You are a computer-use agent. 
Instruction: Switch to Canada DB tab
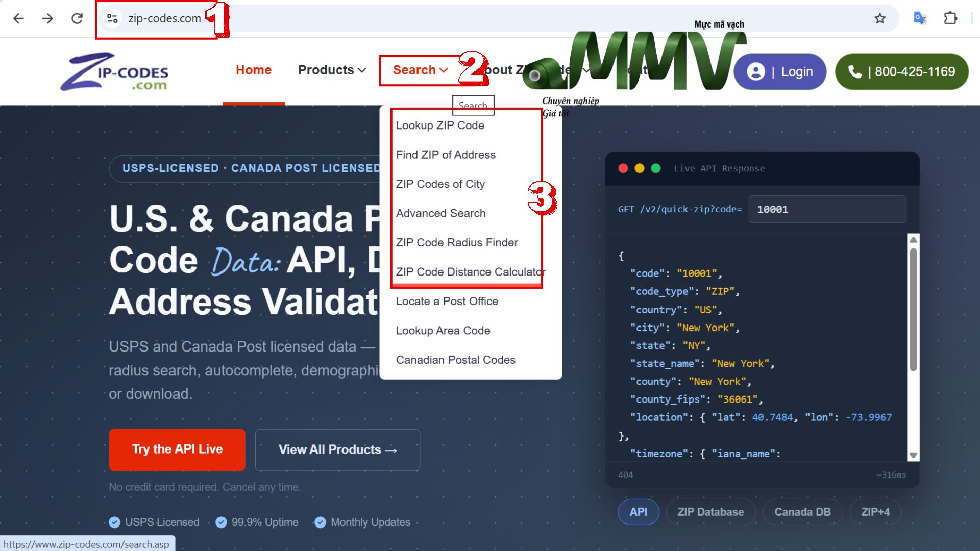pyautogui.click(x=802, y=512)
